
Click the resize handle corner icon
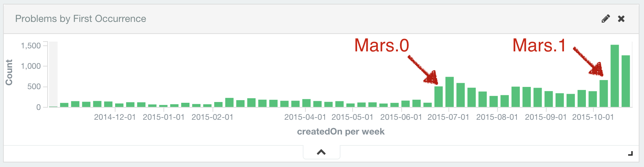(630, 153)
